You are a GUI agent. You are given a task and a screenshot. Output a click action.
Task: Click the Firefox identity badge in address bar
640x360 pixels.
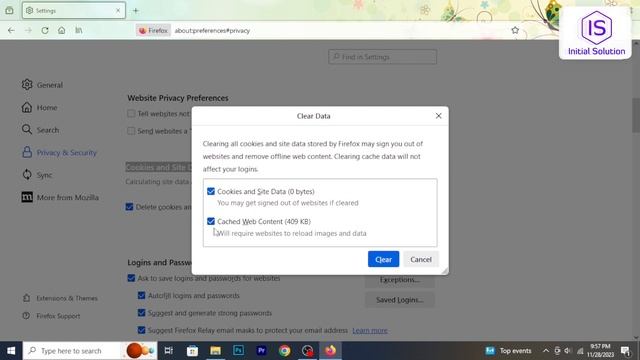(153, 31)
